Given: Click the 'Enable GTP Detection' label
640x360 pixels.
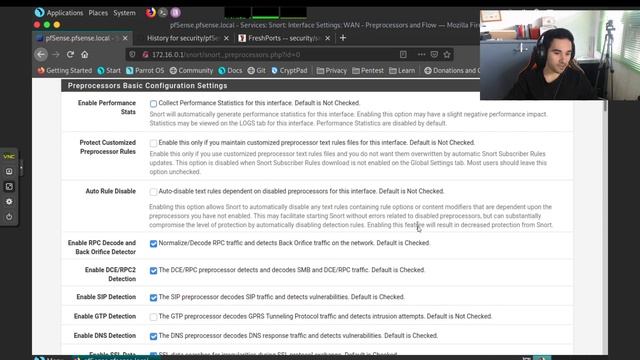Looking at the screenshot, I should tap(105, 316).
